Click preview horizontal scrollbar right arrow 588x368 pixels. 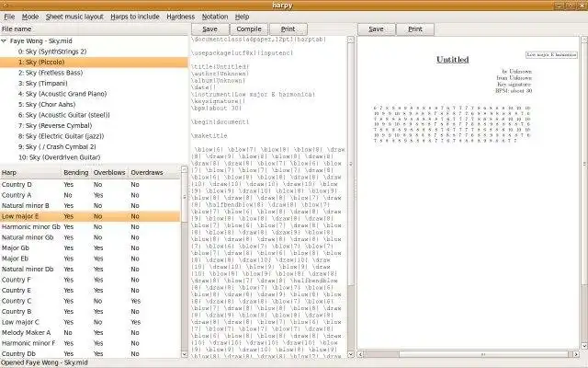click(576, 353)
